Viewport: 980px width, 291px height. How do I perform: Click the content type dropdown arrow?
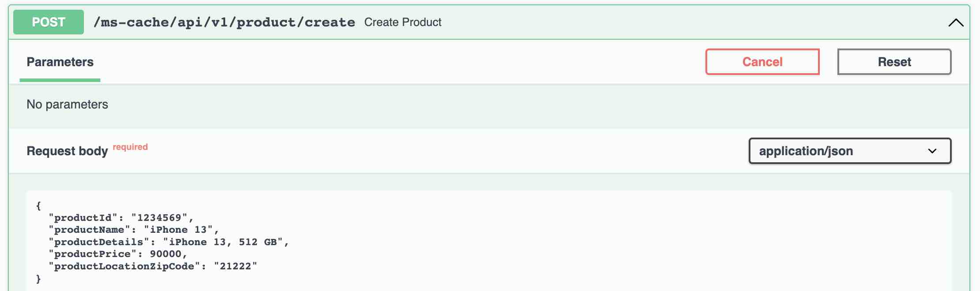tap(932, 151)
